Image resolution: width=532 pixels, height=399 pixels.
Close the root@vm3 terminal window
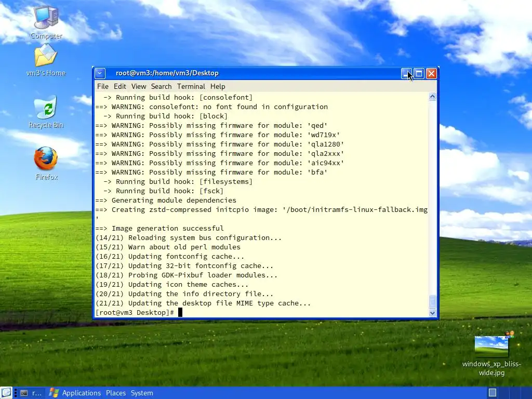click(x=432, y=73)
